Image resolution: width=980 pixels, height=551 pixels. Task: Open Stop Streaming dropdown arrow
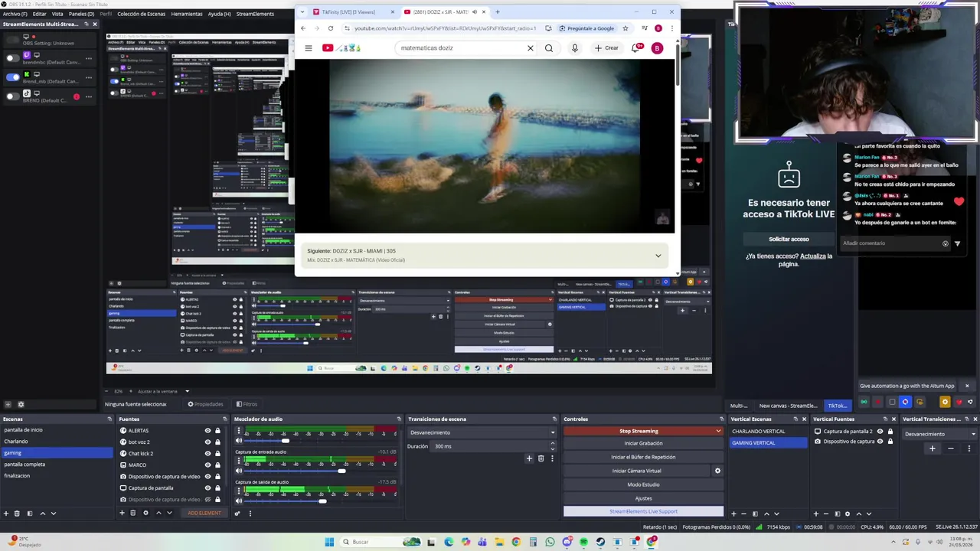718,431
